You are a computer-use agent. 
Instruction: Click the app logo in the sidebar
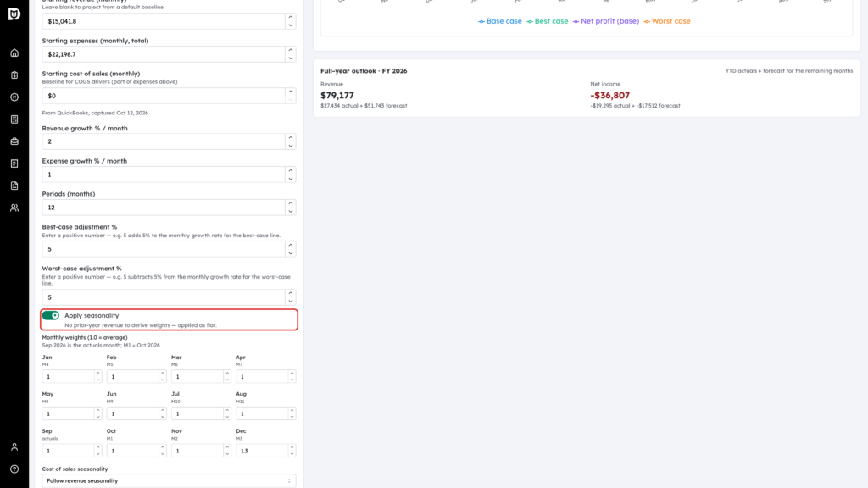coord(14,14)
